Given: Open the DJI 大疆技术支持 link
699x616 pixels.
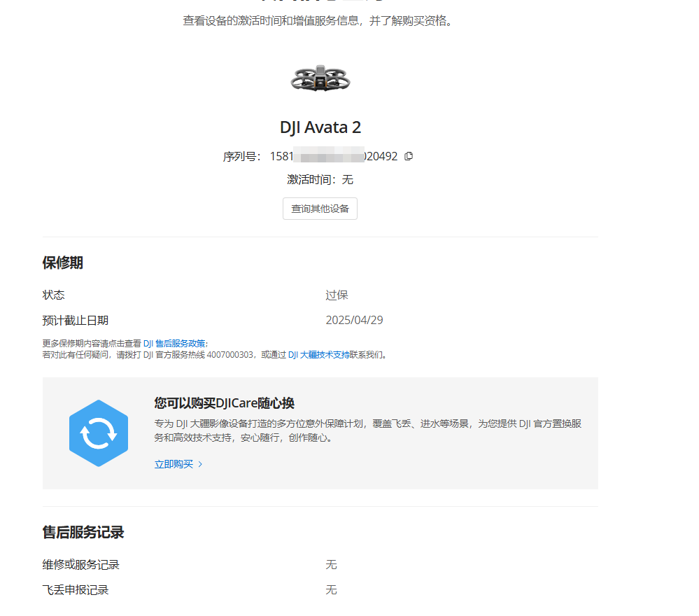Looking at the screenshot, I should pyautogui.click(x=319, y=355).
